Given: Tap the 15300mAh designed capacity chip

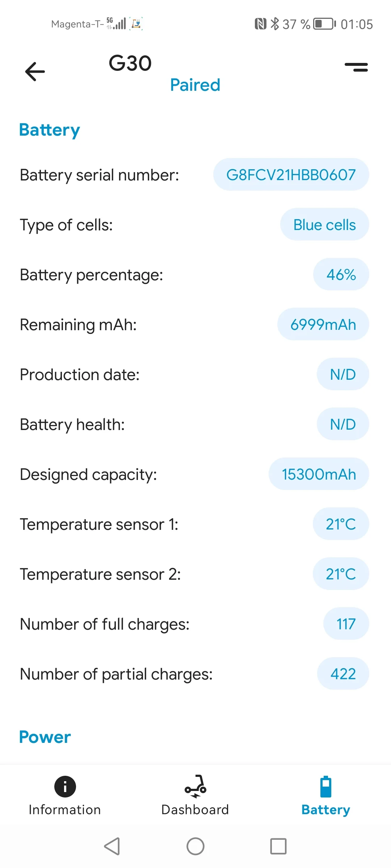Looking at the screenshot, I should [x=319, y=474].
